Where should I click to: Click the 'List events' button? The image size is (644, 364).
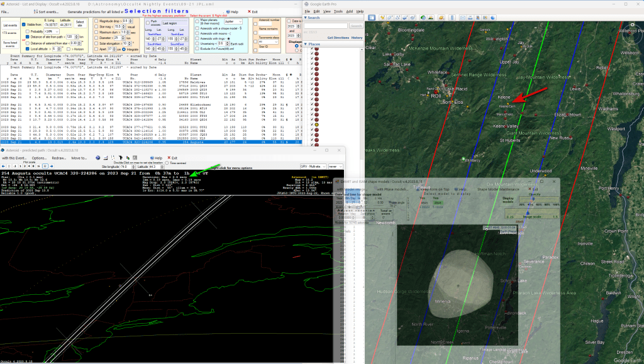click(9, 25)
